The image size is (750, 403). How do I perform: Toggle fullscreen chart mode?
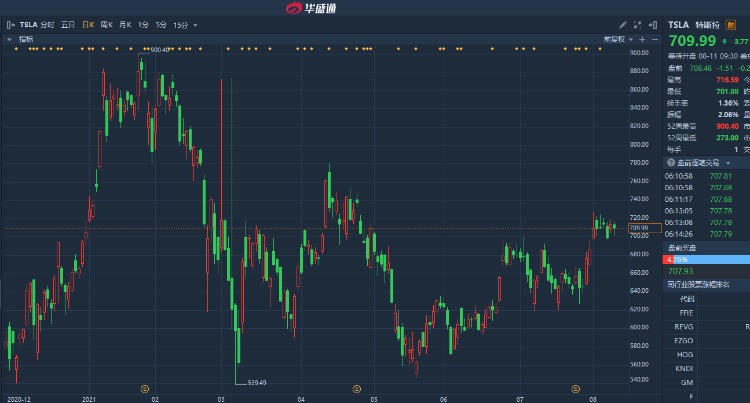(637, 25)
